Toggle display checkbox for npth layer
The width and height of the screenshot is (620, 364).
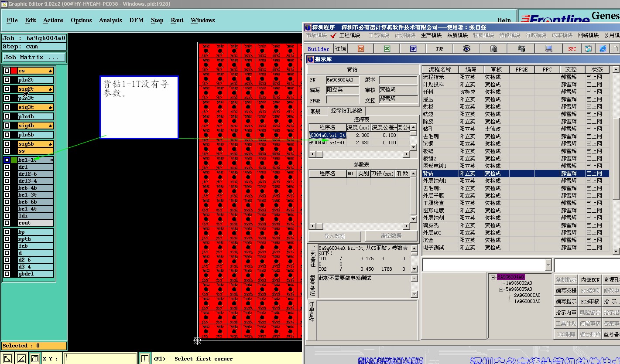point(7,239)
